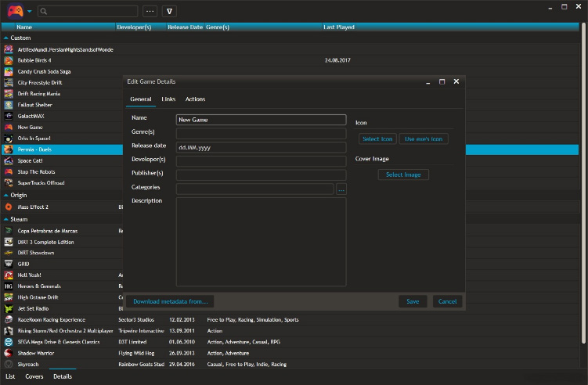Select the ArtifexMundi.PersianNightsSandsofWonde row
Image resolution: width=588 pixels, height=385 pixels.
pyautogui.click(x=290, y=49)
